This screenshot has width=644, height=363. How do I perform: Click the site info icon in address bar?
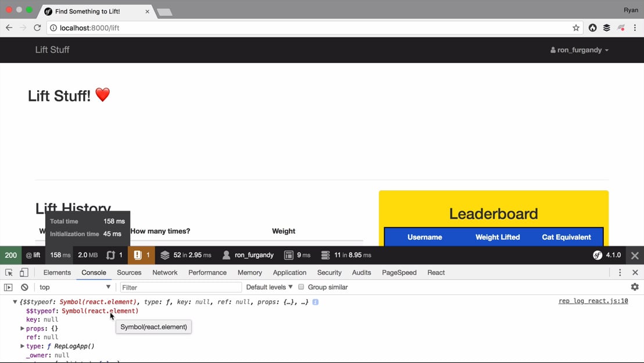(x=53, y=27)
